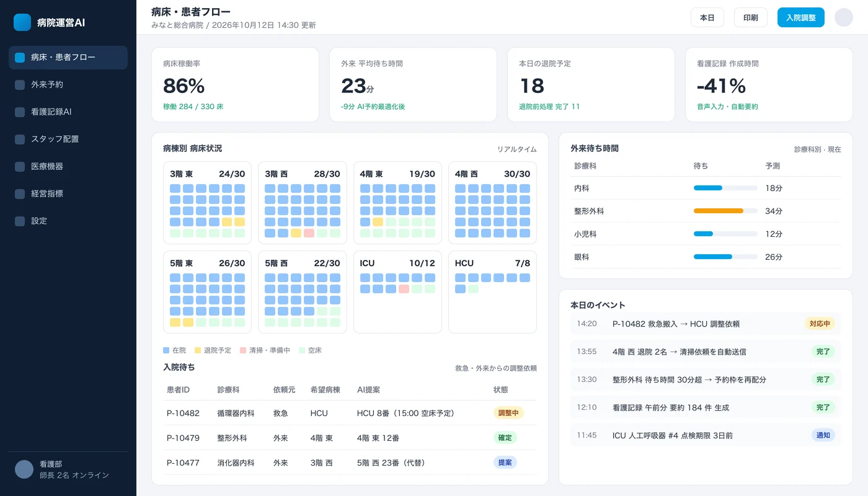The width and height of the screenshot is (868, 496).
Task: Open the user avatar in the top bar
Action: tap(844, 17)
